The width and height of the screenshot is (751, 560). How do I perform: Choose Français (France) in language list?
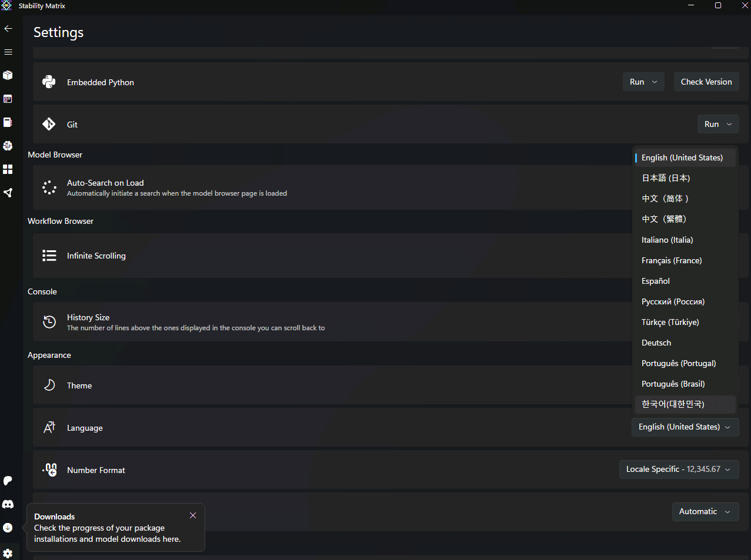672,260
